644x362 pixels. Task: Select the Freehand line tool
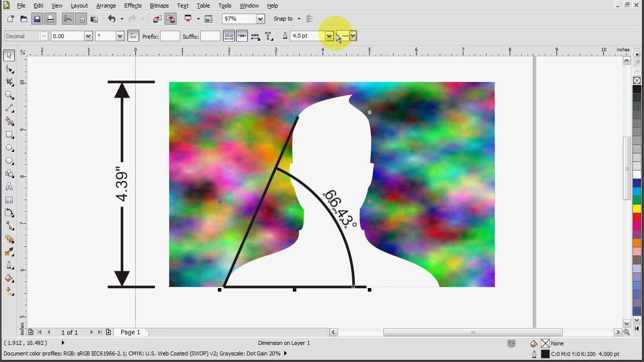click(9, 108)
